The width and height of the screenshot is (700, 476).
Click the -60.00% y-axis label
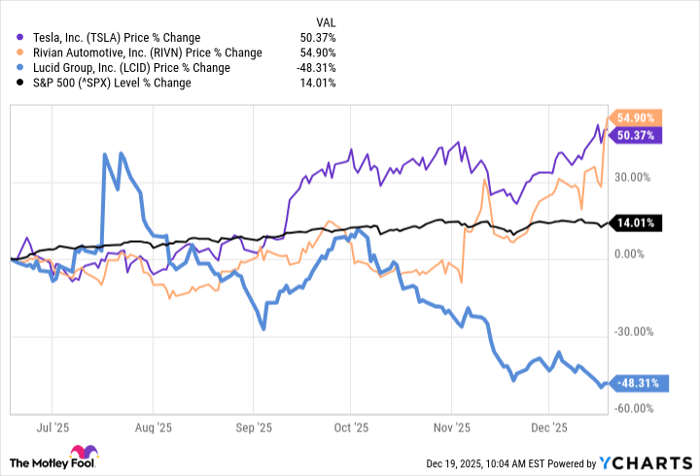tap(634, 409)
